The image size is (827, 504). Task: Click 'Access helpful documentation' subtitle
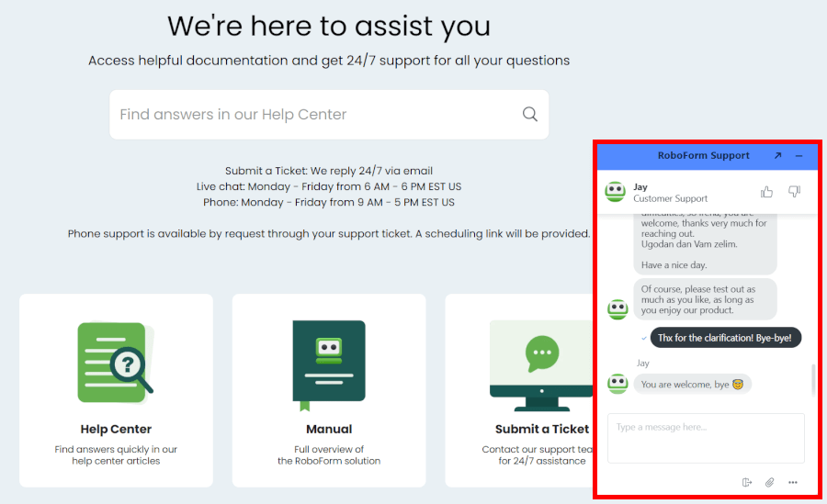click(x=329, y=61)
